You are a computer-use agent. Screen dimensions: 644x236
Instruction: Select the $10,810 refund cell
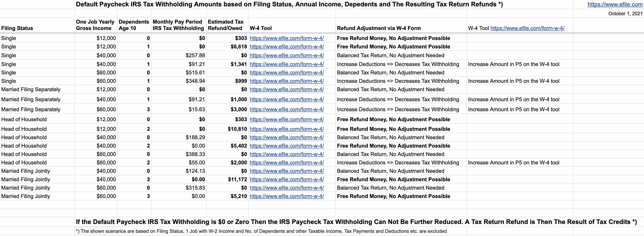(x=227, y=129)
